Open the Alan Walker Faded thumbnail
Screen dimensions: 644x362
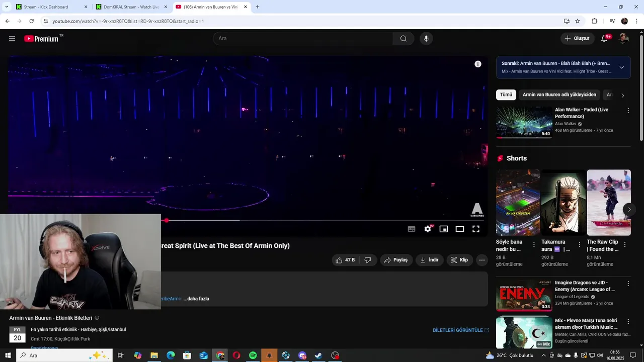(524, 122)
